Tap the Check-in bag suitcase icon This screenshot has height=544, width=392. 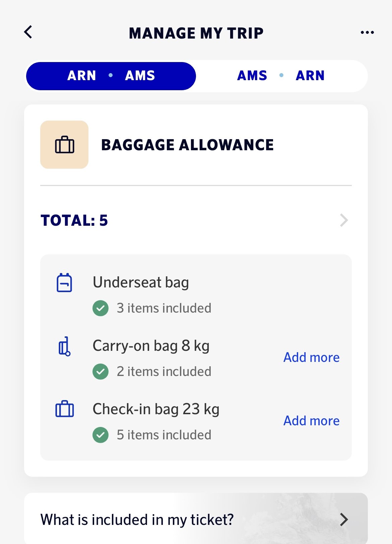coord(64,409)
